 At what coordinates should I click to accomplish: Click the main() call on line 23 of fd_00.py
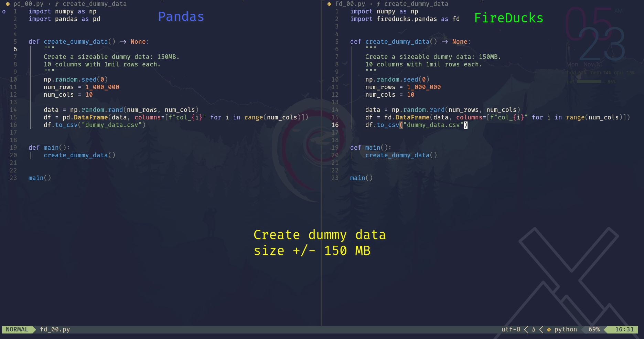[362, 178]
